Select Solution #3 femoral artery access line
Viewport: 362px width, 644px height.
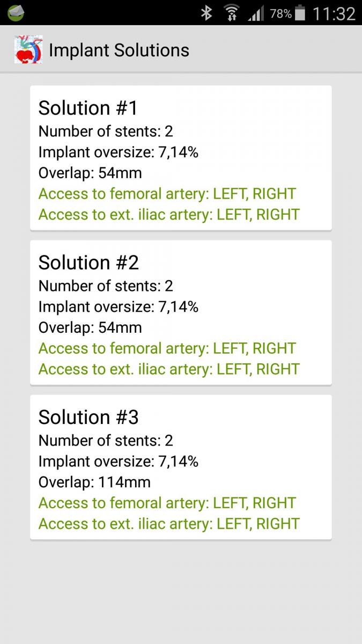pos(167,503)
